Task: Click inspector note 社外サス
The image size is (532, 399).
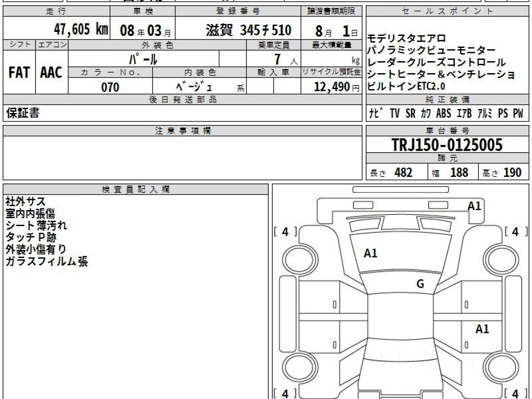Action: tap(25, 202)
